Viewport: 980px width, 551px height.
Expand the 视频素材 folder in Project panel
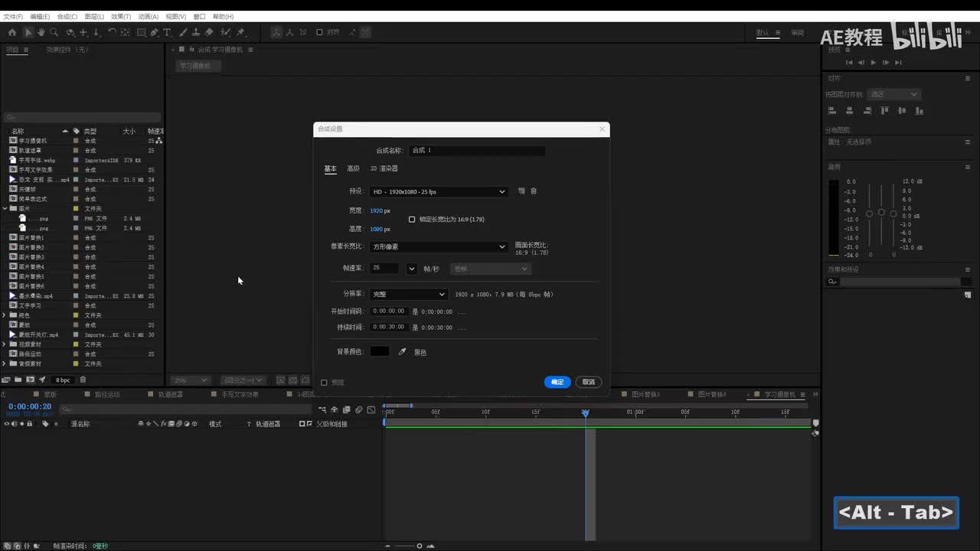click(5, 344)
